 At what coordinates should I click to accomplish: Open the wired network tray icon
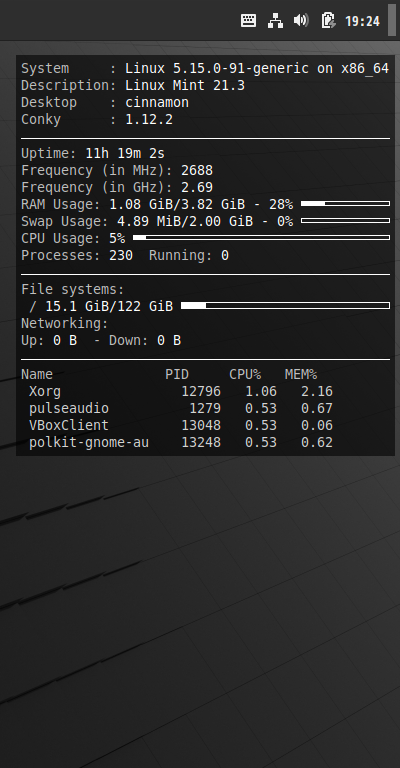click(275, 21)
